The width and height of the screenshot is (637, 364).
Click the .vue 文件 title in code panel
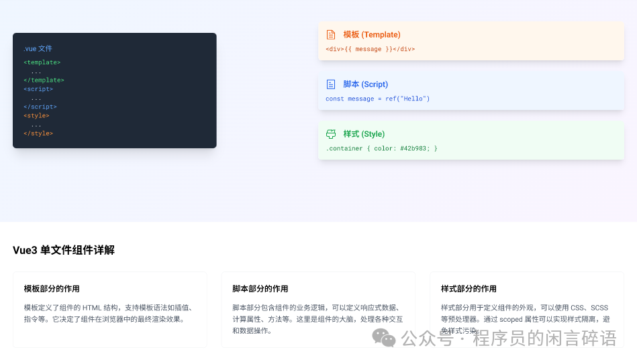(38, 49)
